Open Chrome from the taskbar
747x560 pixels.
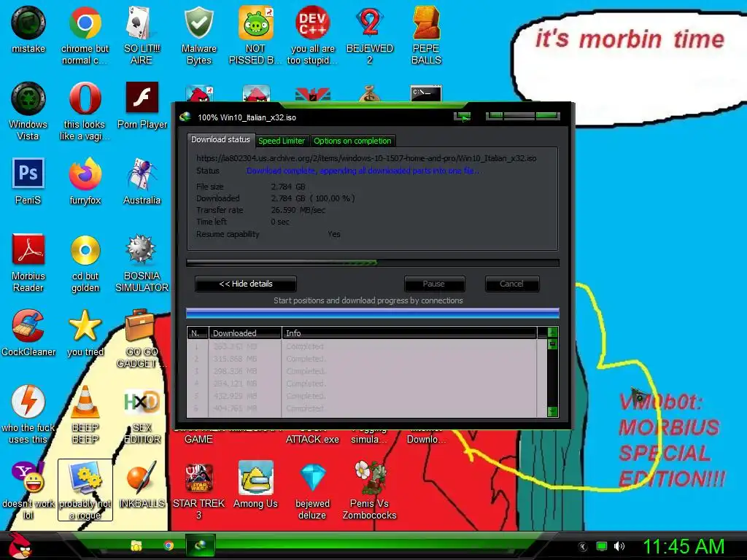pos(169,545)
